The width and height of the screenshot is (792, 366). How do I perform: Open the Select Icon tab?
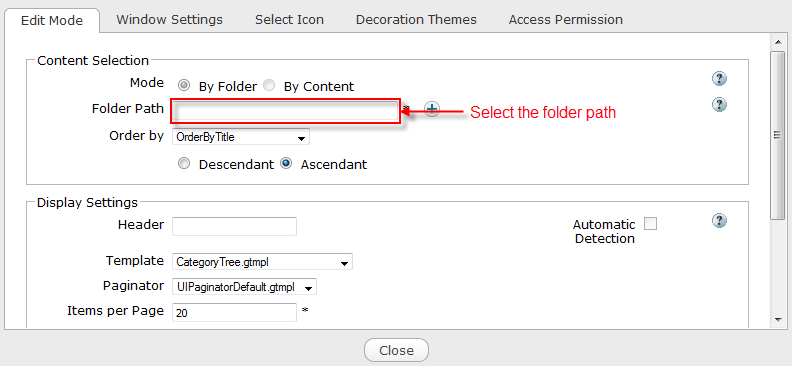click(x=289, y=20)
